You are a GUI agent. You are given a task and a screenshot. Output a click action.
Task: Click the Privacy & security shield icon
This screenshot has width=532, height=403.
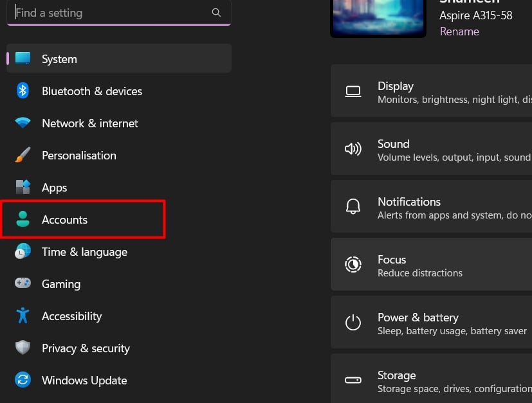click(23, 348)
